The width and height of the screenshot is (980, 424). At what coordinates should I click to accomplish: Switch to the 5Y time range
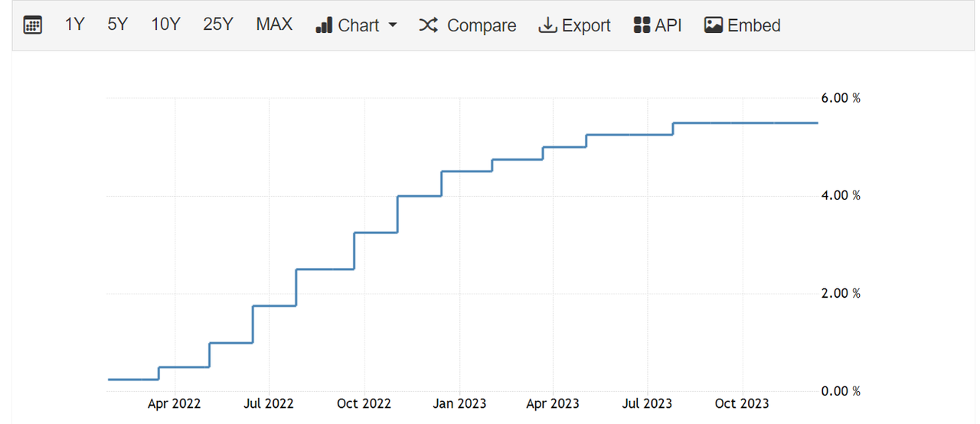[x=118, y=24]
